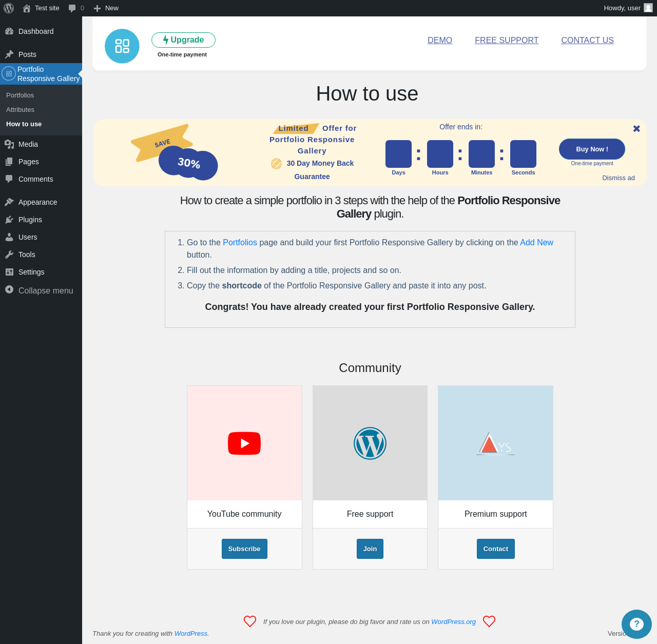The image size is (657, 644).
Task: Open the DEMO link
Action: (x=440, y=40)
